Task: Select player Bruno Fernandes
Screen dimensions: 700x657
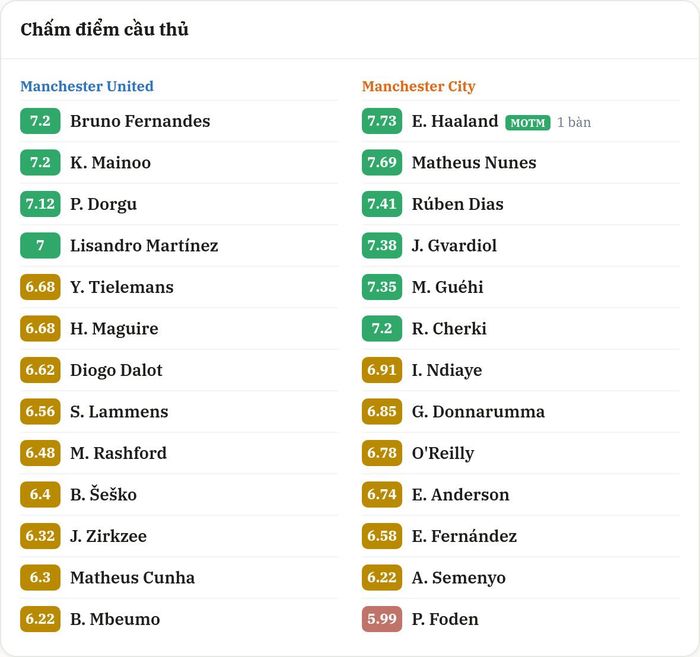Action: (140, 121)
